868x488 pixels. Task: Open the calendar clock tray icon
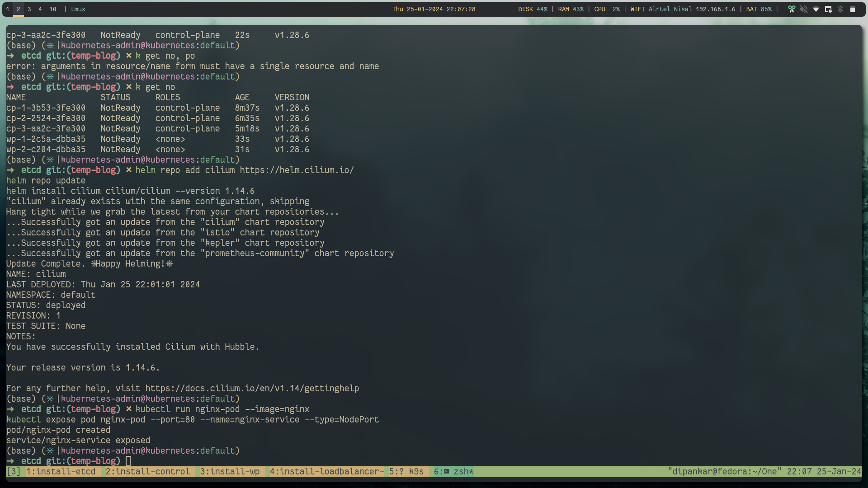point(828,9)
